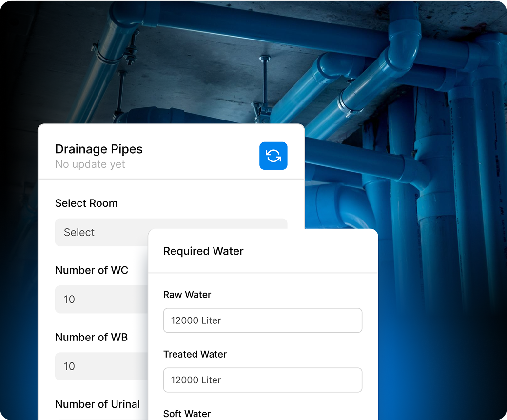
Task: Click the No update yet status text
Action: (90, 164)
